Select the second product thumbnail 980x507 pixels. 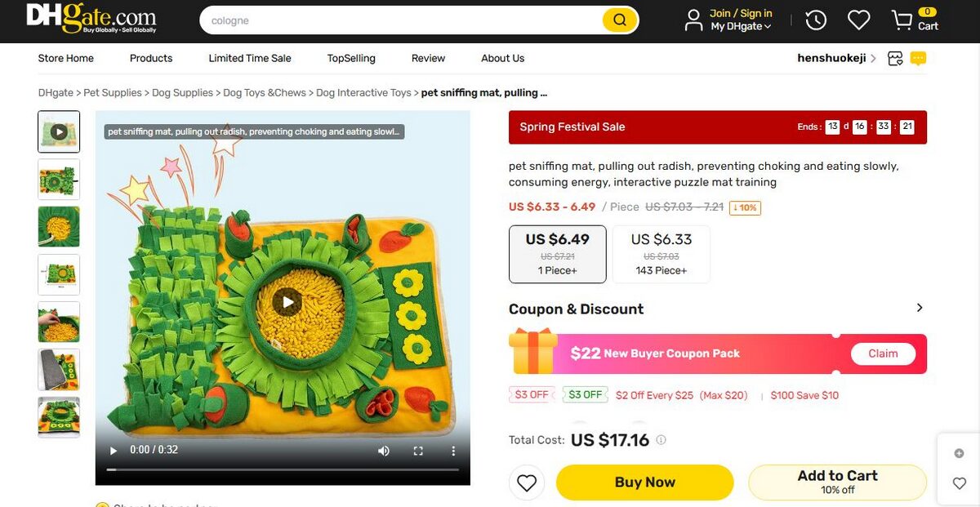click(58, 179)
